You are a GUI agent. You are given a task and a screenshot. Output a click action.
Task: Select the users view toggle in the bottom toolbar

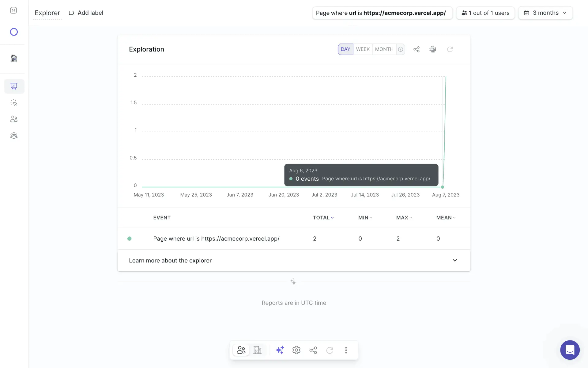241,350
